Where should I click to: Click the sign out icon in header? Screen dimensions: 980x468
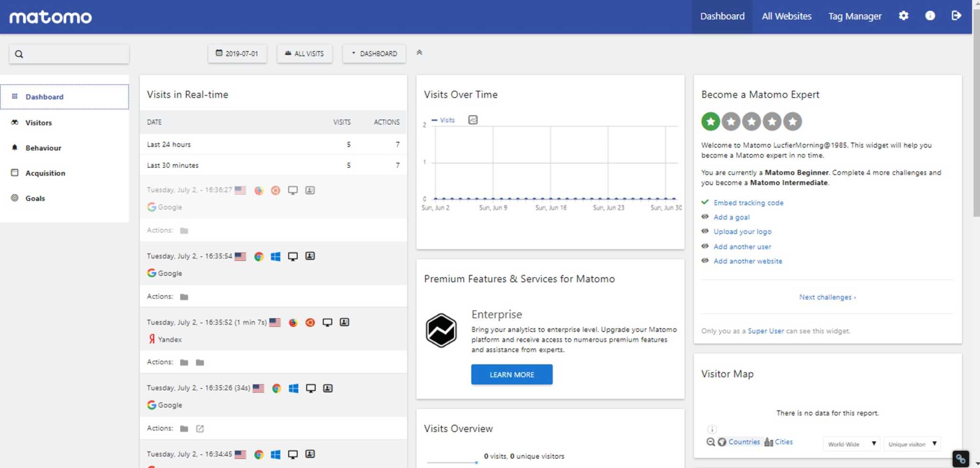coord(956,16)
